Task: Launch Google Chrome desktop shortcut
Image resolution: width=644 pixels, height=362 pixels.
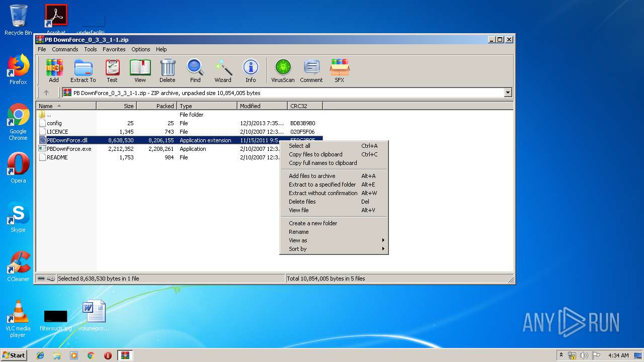Action: (x=18, y=122)
